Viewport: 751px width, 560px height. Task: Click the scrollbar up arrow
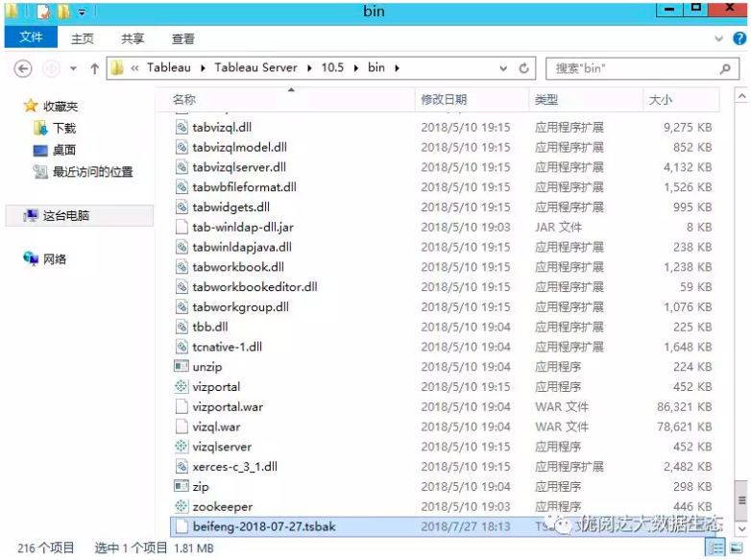click(741, 97)
